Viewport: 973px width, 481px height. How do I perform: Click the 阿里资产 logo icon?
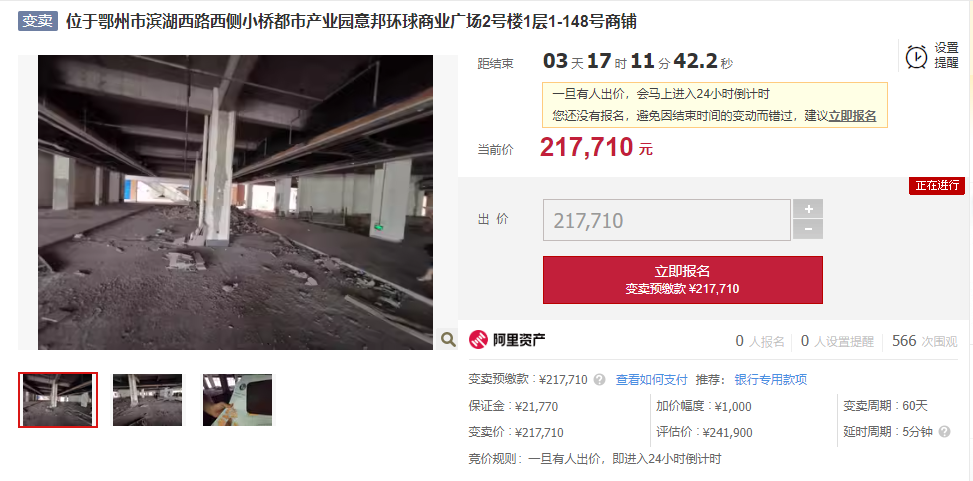click(x=477, y=340)
